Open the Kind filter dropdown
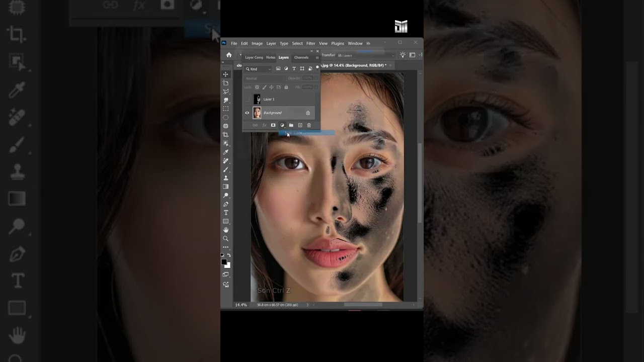Viewport: 644px width, 362px height. [259, 69]
